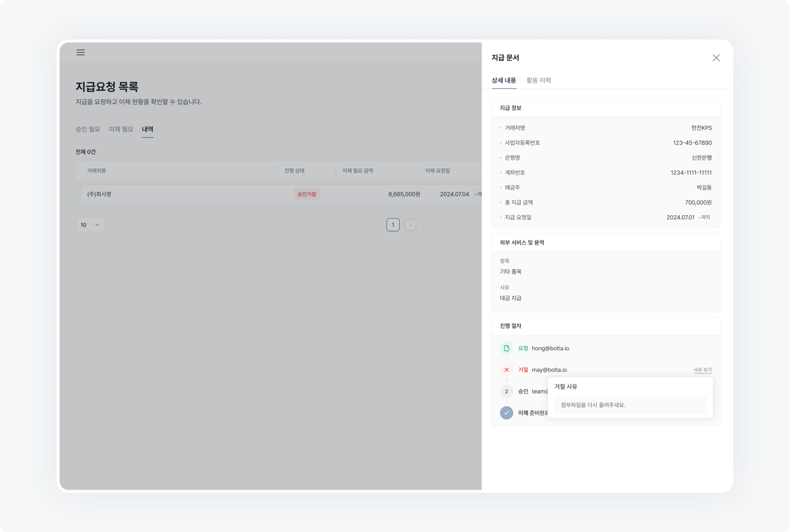Click may@bolta.io rejecter email
Image resolution: width=790 pixels, height=532 pixels.
[549, 370]
